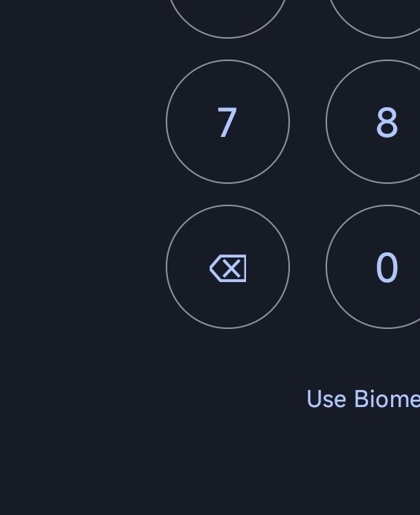Tap digit 7 on the PIN keypad
The height and width of the screenshot is (515, 420).
click(227, 121)
